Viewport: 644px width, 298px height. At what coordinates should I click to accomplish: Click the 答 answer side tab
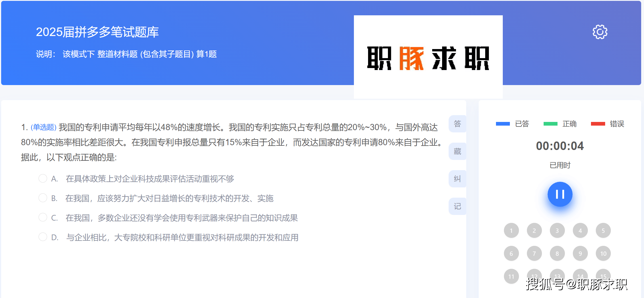tap(457, 124)
